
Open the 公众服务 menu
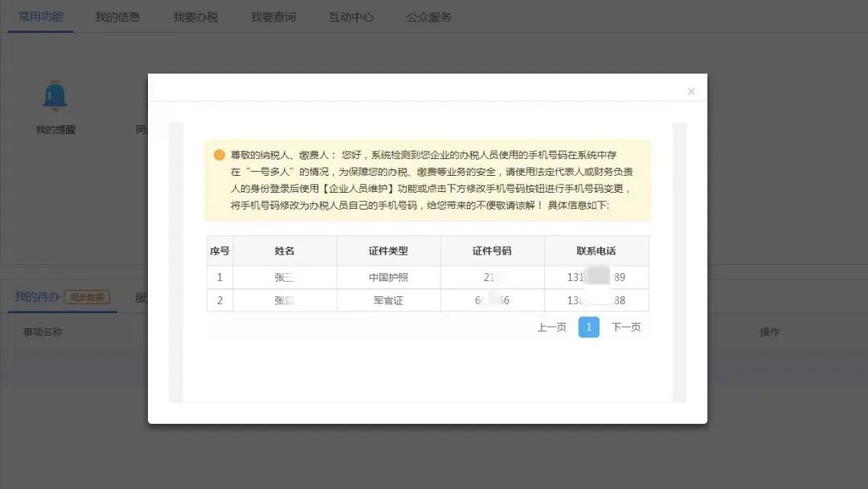click(429, 16)
